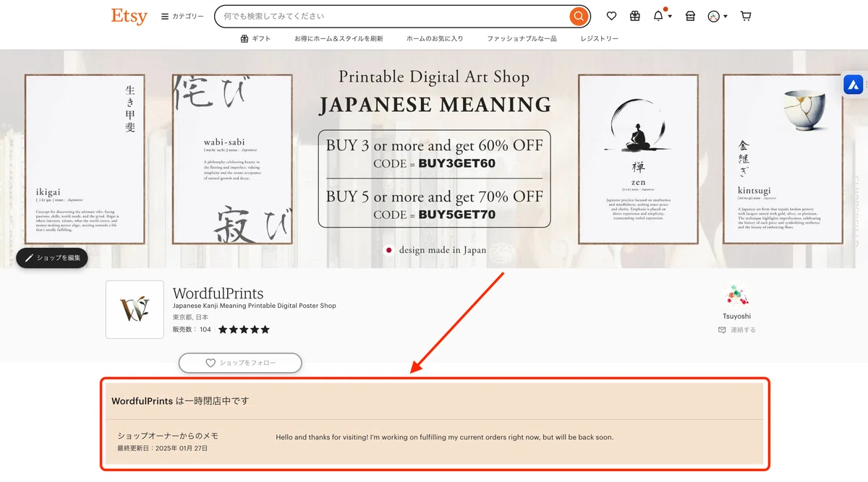
Task: Select the ギフト navigation item
Action: [255, 38]
